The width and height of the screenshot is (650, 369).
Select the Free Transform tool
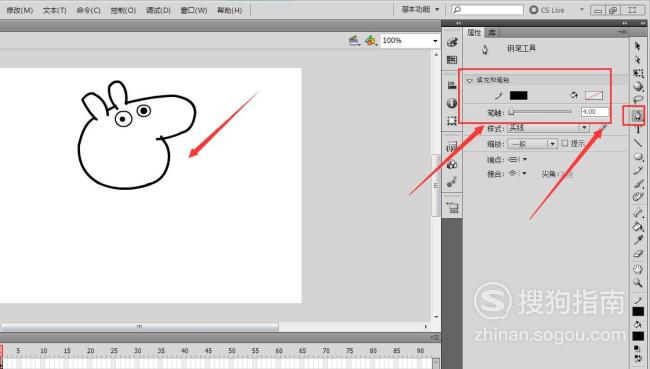pyautogui.click(x=638, y=73)
